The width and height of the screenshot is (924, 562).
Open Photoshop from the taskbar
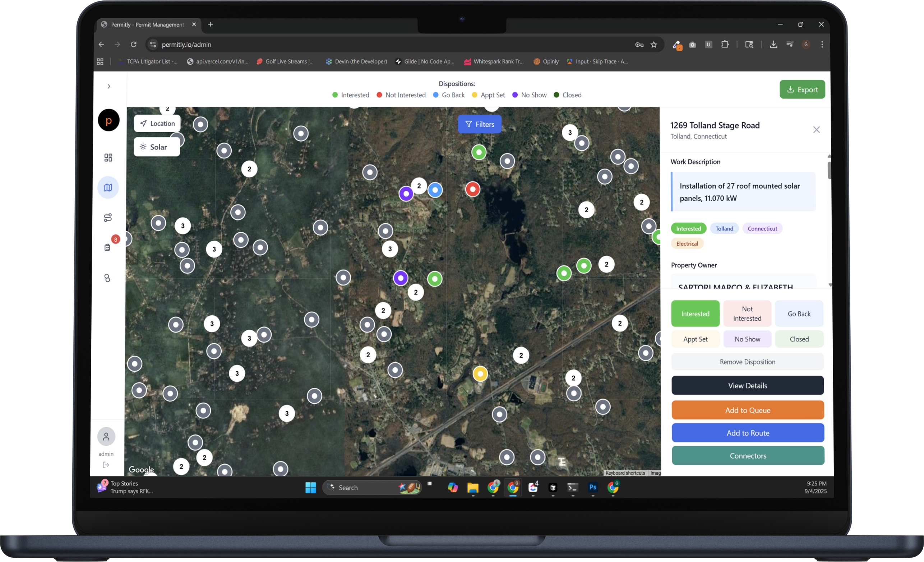[x=592, y=487]
